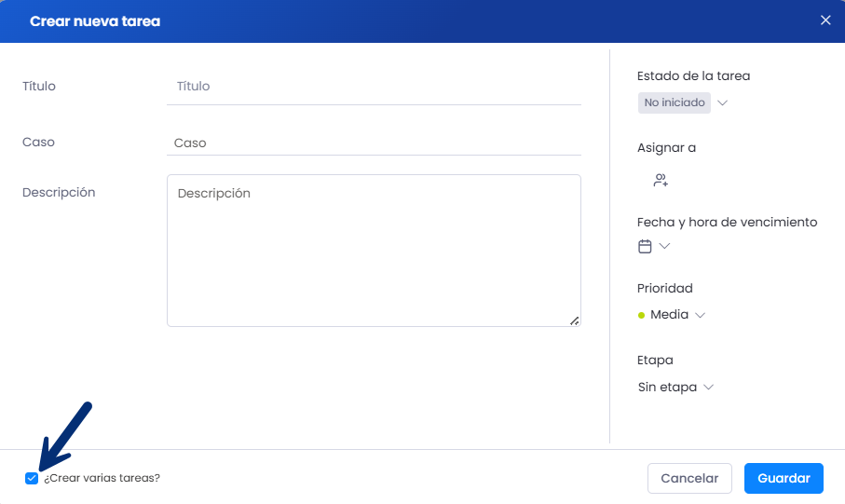The image size is (845, 504).
Task: Uncheck the ¿Crear varias tareas? checkbox
Action: 32,478
